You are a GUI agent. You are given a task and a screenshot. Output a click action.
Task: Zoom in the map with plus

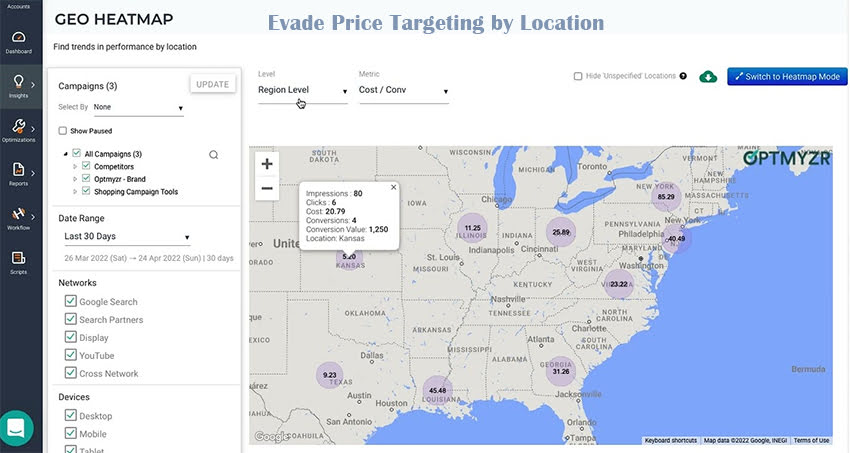coord(267,164)
